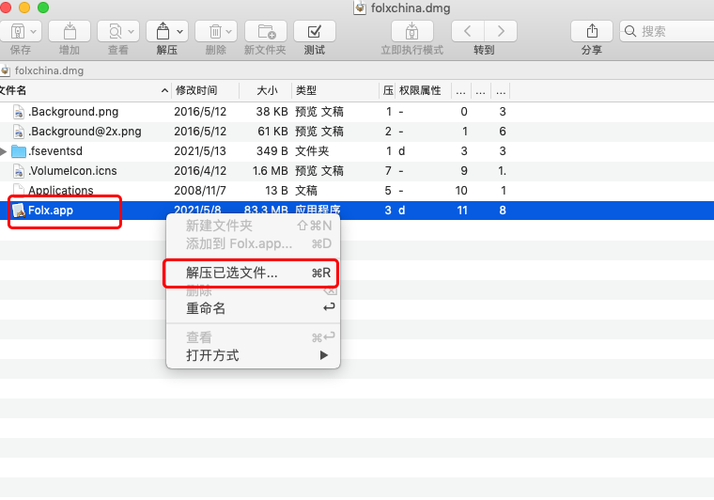Screen dimensions: 714x500
Task: Click the .fseventsd folder icon
Action: pyautogui.click(x=18, y=151)
